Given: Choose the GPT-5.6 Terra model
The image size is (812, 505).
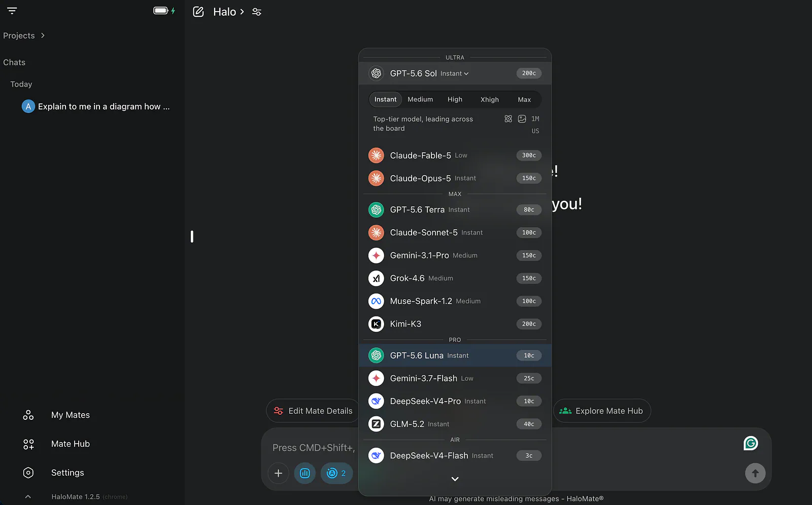Looking at the screenshot, I should 455,210.
